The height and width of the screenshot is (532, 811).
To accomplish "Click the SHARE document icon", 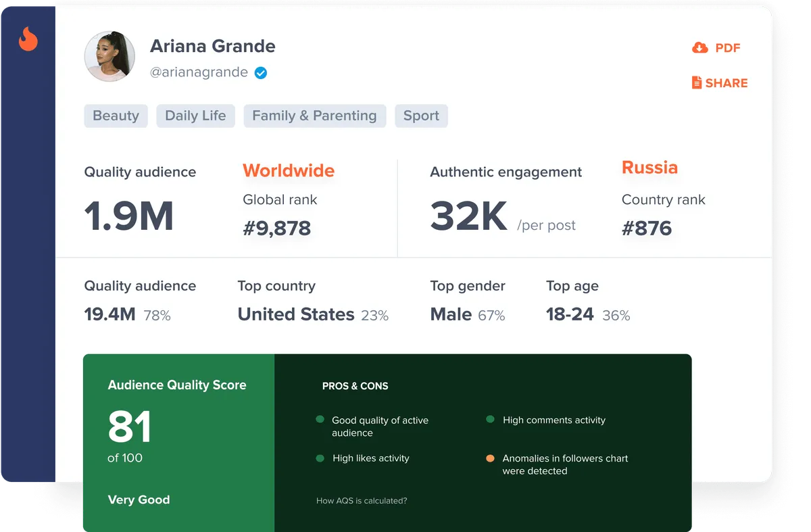I will 697,82.
